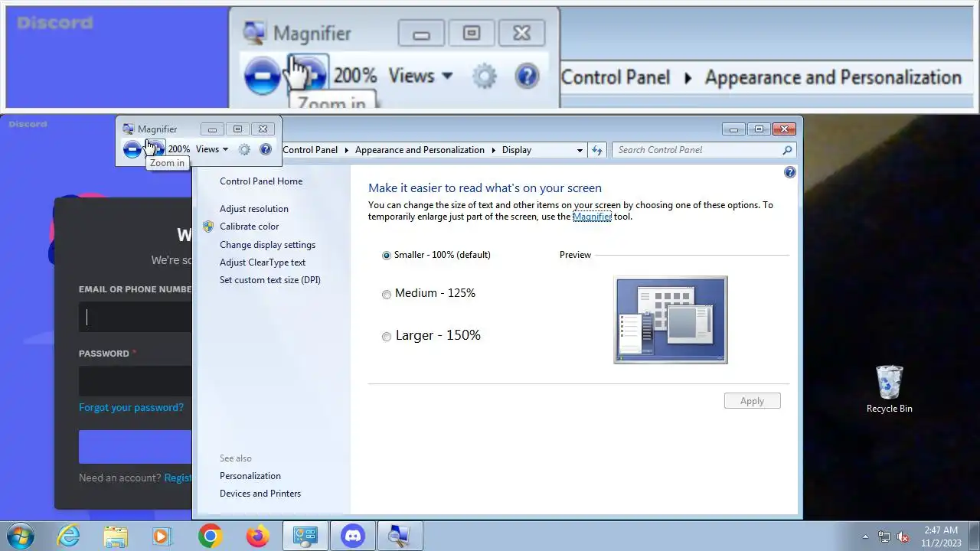The height and width of the screenshot is (551, 980).
Task: Open the Recycle Bin desktop icon
Action: [889, 390]
